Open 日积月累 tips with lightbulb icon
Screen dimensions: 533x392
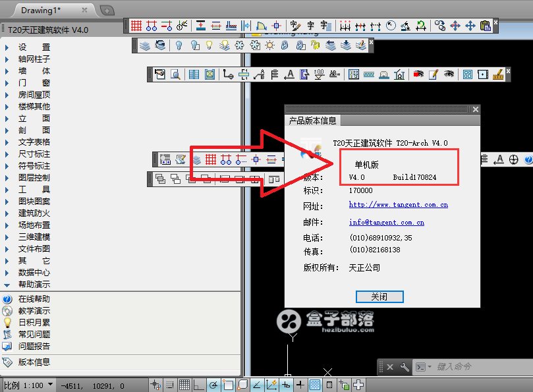click(34, 322)
